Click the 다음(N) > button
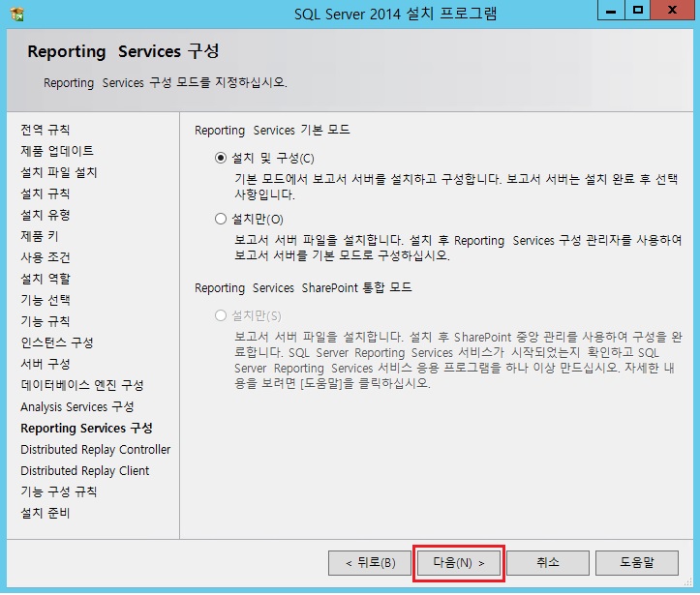 pos(459,563)
